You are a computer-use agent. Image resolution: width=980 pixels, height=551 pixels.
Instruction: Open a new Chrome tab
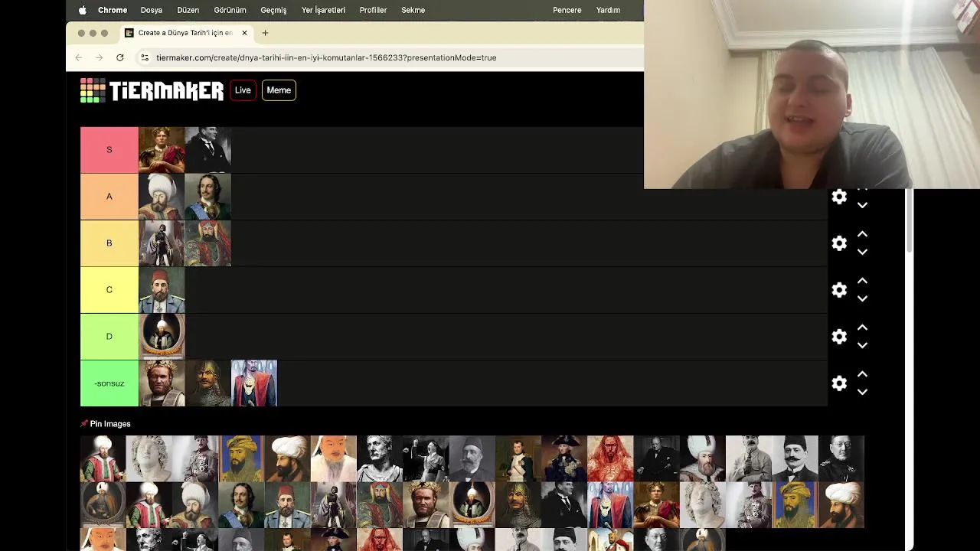point(265,33)
